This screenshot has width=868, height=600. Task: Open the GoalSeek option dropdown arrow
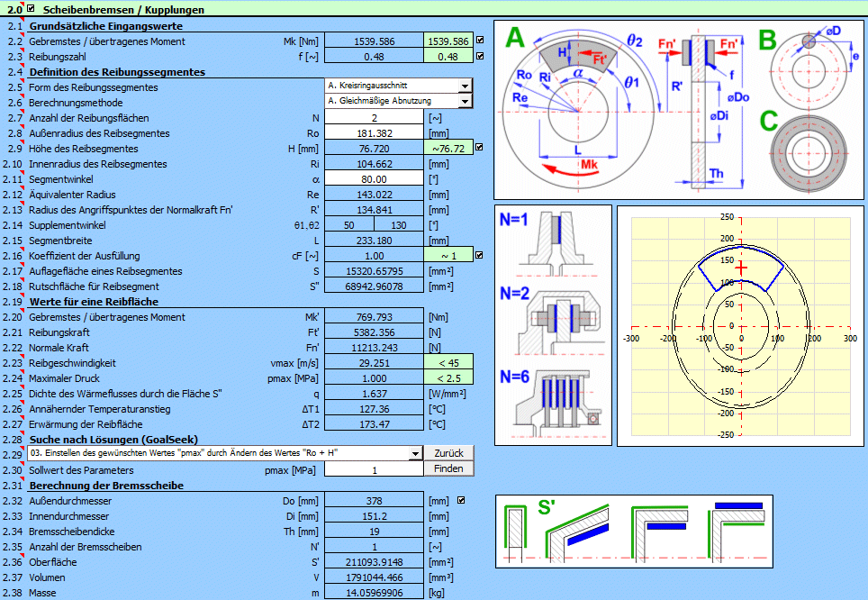[416, 454]
